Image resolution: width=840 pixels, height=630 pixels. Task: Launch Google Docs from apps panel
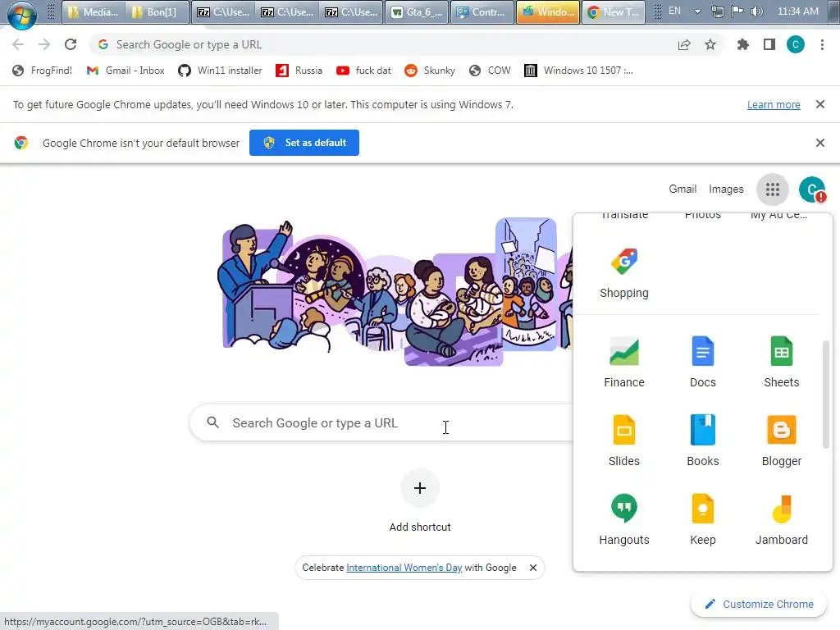point(703,362)
